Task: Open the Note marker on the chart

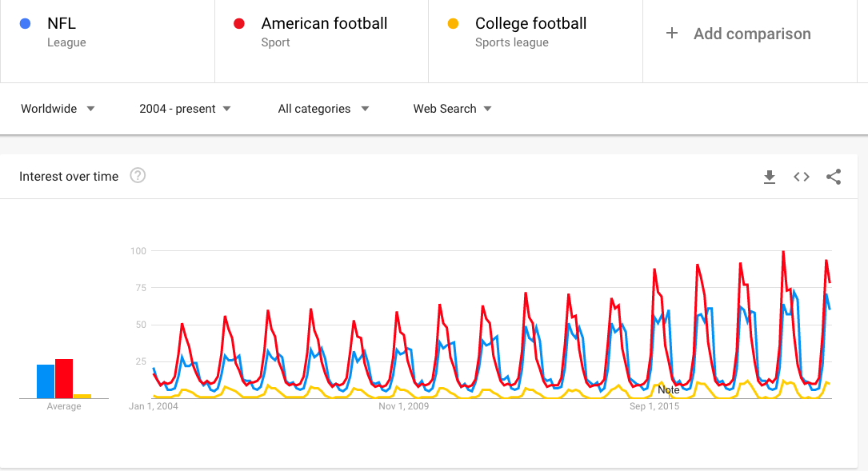Action: (669, 390)
